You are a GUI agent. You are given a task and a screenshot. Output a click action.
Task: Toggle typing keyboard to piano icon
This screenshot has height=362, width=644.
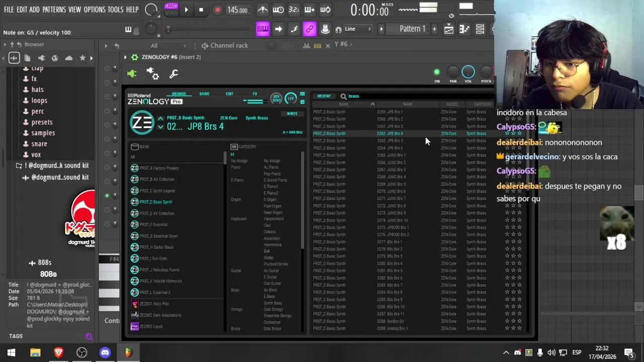263,29
